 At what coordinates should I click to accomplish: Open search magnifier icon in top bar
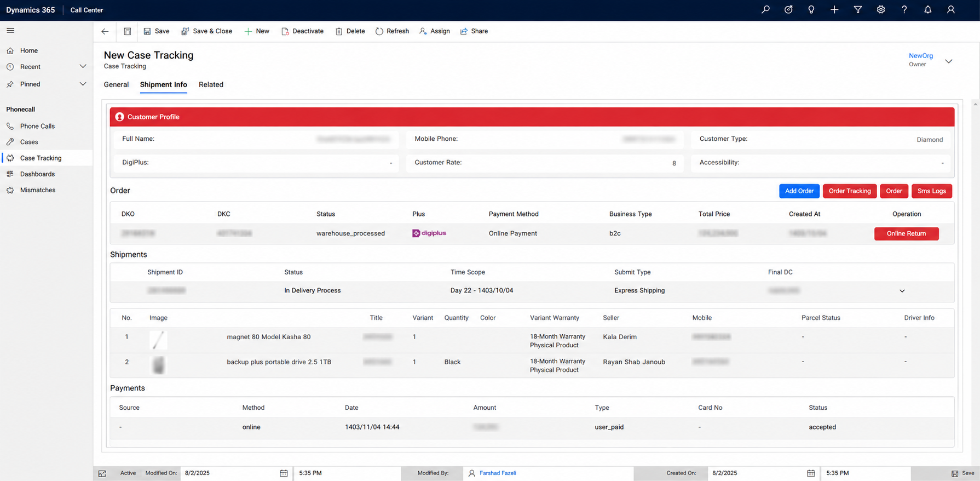765,10
